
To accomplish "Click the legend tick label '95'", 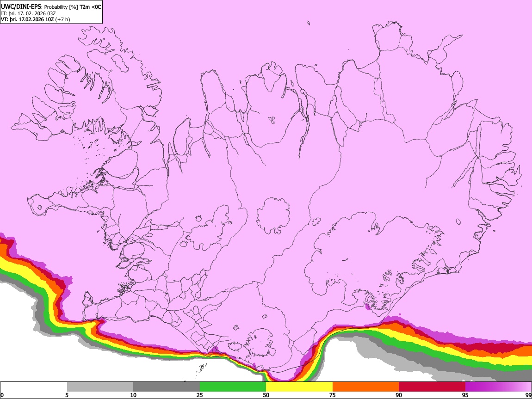I will click(x=465, y=395).
